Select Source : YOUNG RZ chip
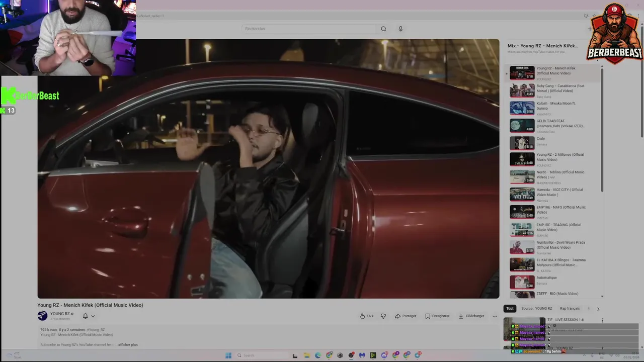This screenshot has width=644, height=362. tap(536, 308)
